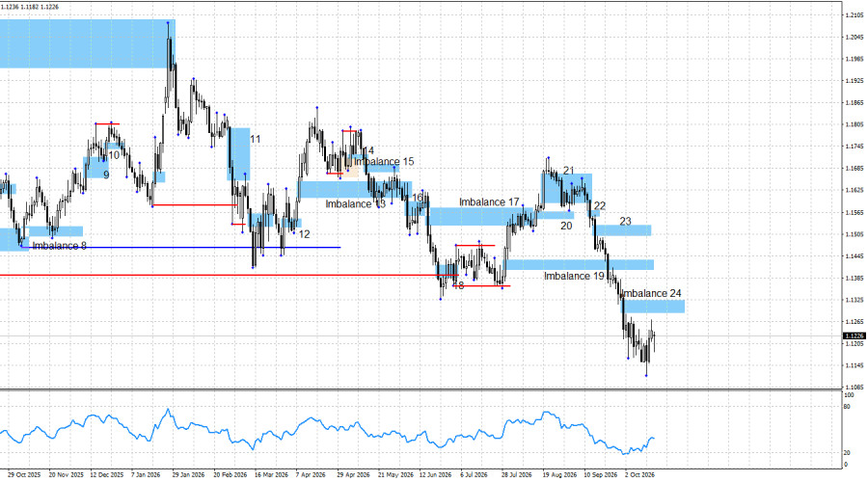Click price axis value 1.1505

(x=854, y=234)
